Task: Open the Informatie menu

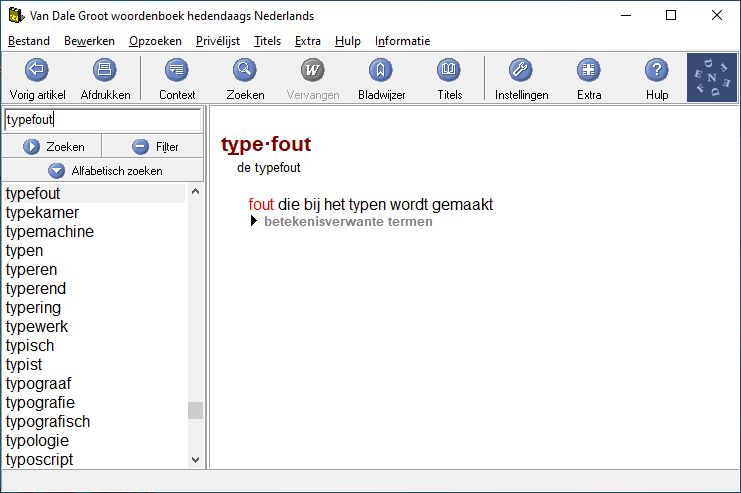Action: point(403,41)
